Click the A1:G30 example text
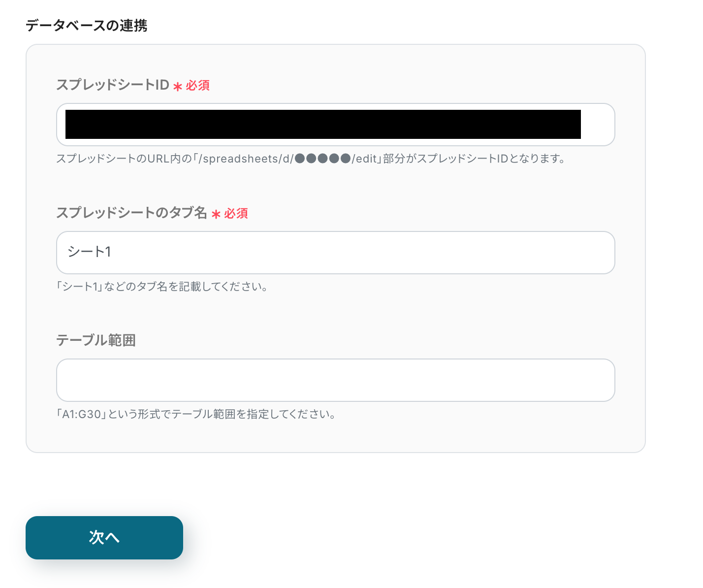This screenshot has width=703, height=588. coord(81,414)
